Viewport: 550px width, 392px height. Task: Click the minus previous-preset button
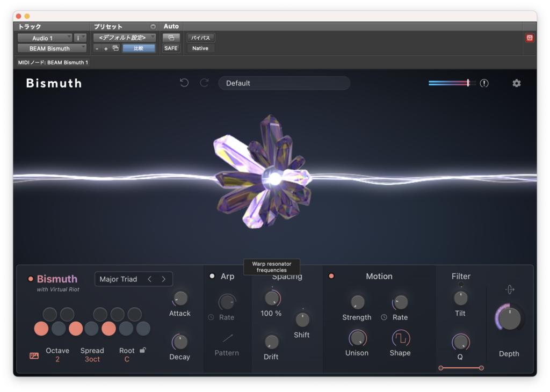97,48
